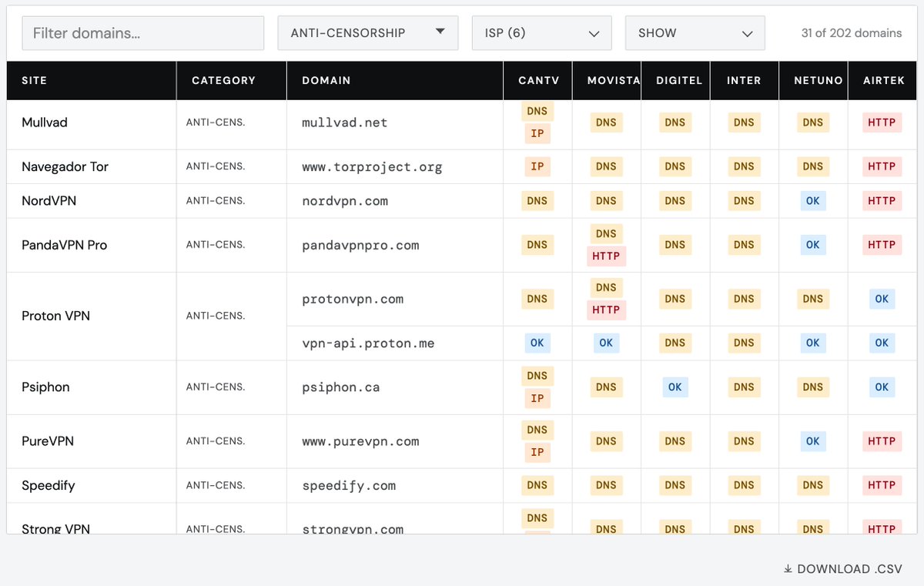924x586 pixels.
Task: Select the PureVPN site name
Action: click(48, 441)
